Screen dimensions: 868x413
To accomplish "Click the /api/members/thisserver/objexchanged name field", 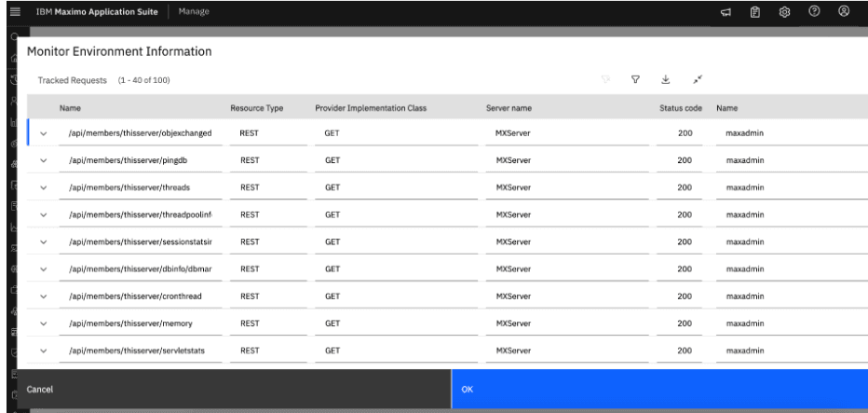I will 141,133.
